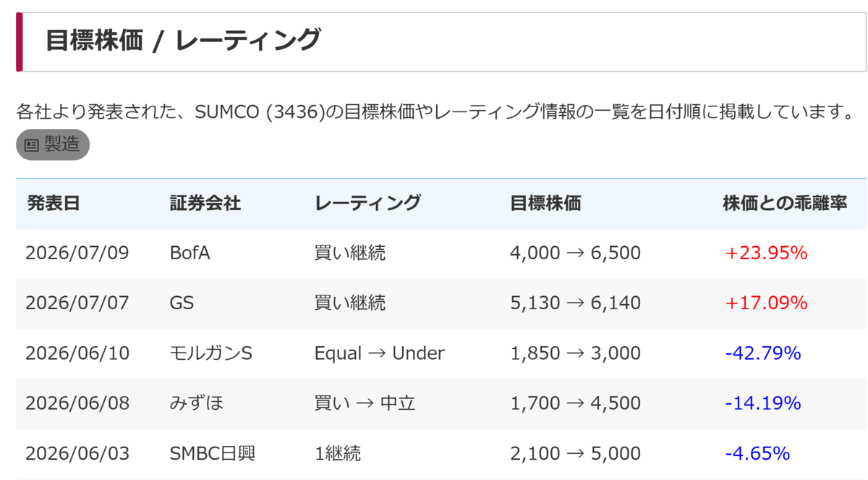
Task: Click the +23.95% deviation value
Action: [x=766, y=253]
